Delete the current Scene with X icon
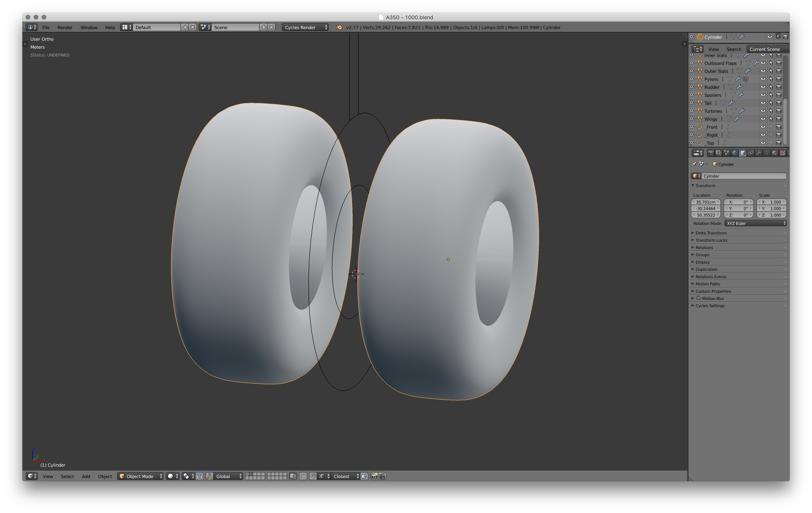 click(272, 27)
